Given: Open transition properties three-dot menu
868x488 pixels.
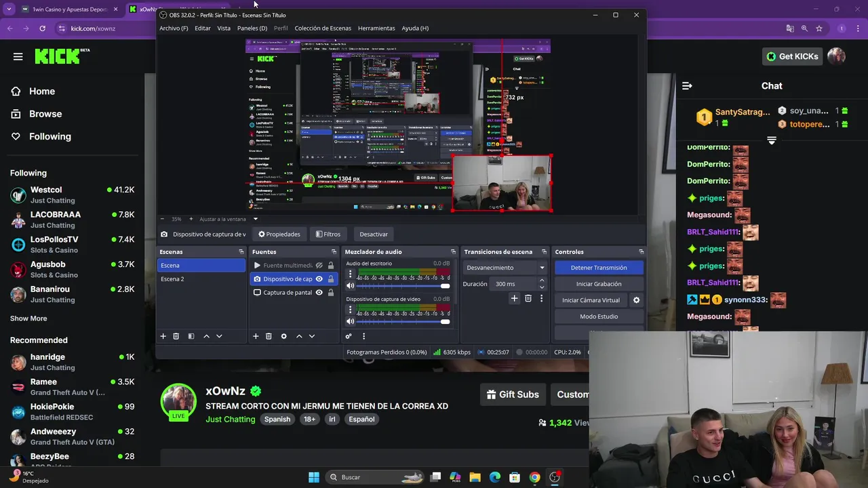Looking at the screenshot, I should (x=541, y=298).
